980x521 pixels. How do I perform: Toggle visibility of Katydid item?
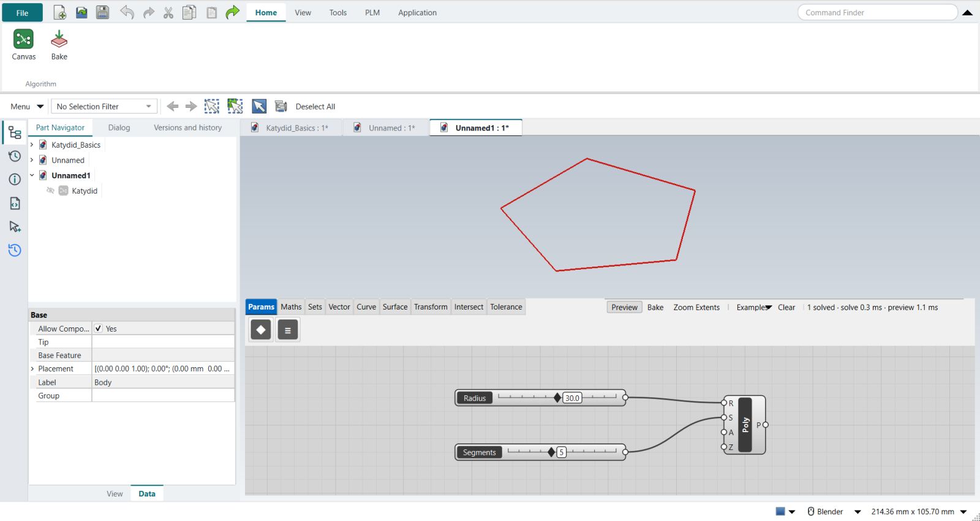tap(50, 191)
